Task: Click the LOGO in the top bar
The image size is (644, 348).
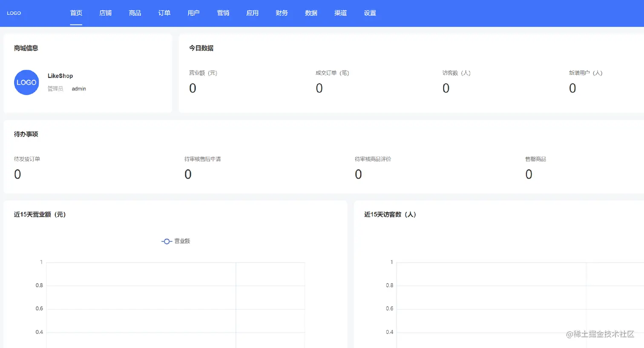Action: (14, 13)
